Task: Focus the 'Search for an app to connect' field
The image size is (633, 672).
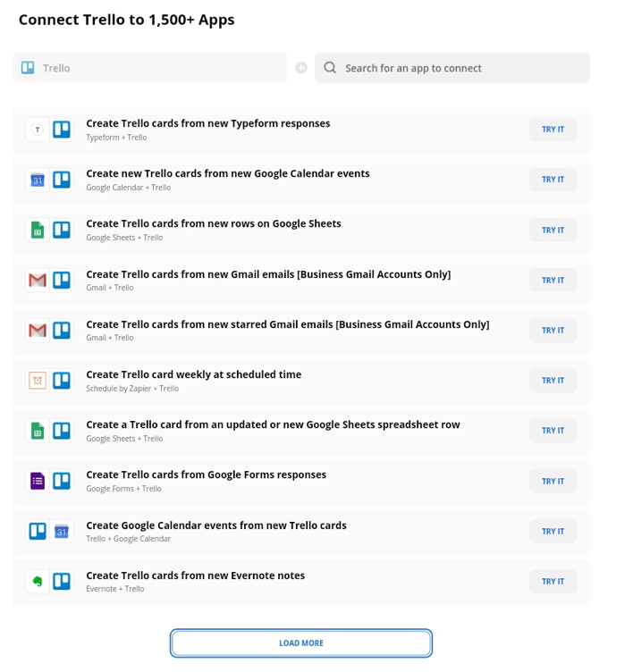Action: pos(452,68)
